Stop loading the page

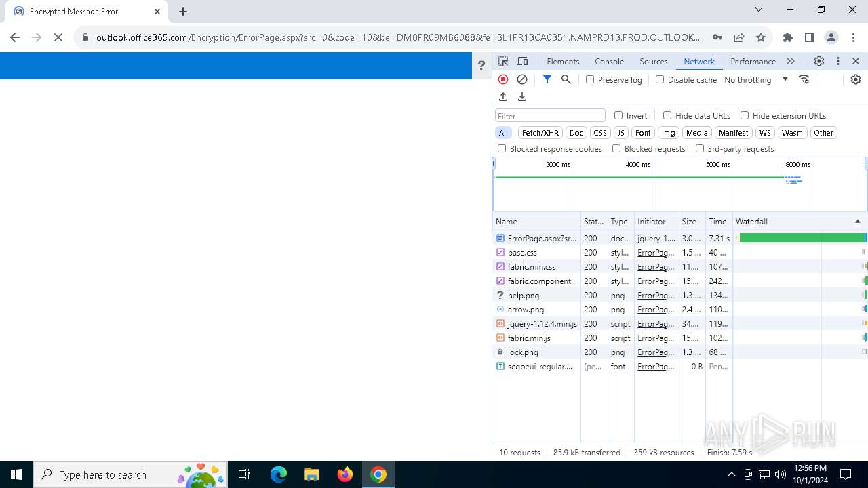point(58,37)
